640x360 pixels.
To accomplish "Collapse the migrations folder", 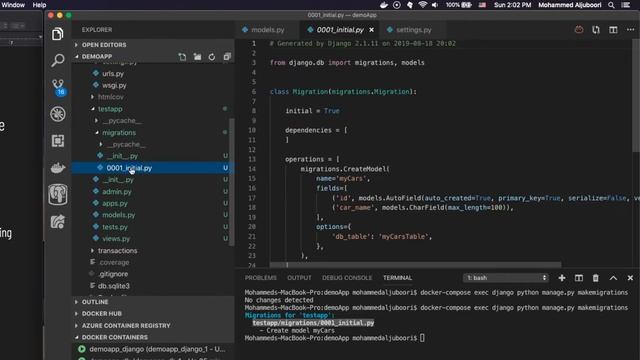I will [119, 133].
